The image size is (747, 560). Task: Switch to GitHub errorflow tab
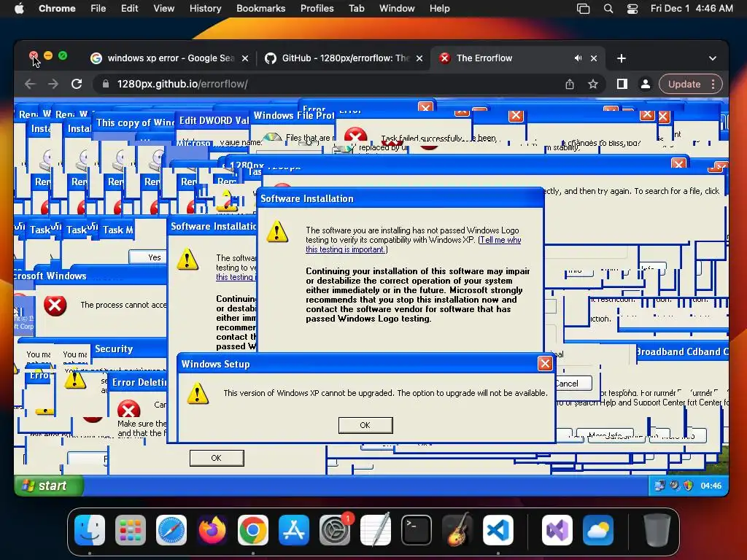pos(343,58)
